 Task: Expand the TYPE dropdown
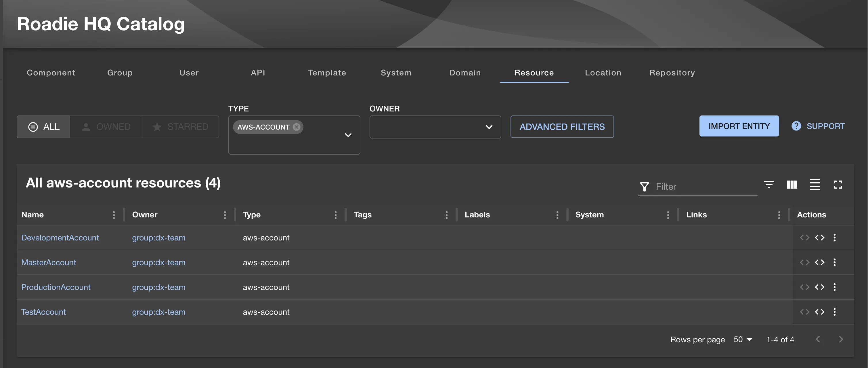348,135
